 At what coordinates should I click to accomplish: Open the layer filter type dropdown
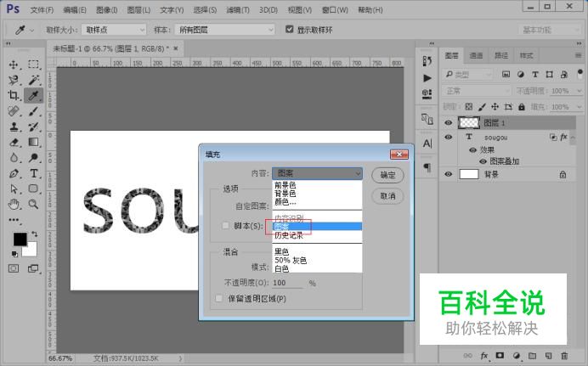(467, 75)
